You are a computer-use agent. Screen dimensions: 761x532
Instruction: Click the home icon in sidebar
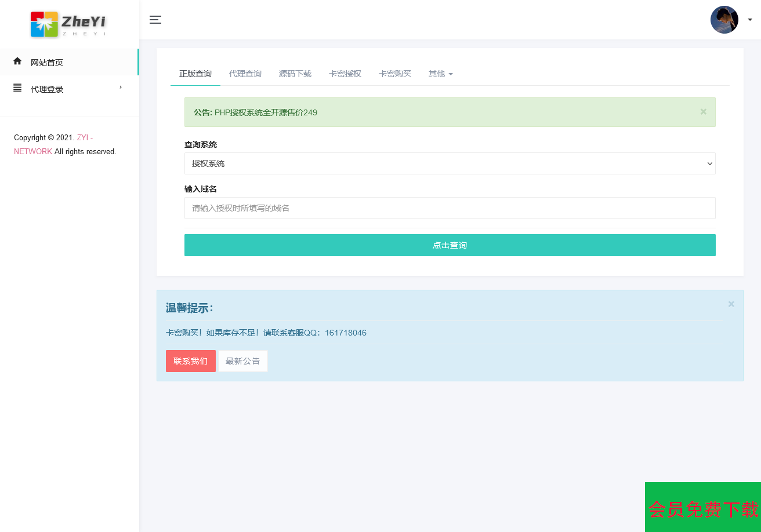coord(17,61)
